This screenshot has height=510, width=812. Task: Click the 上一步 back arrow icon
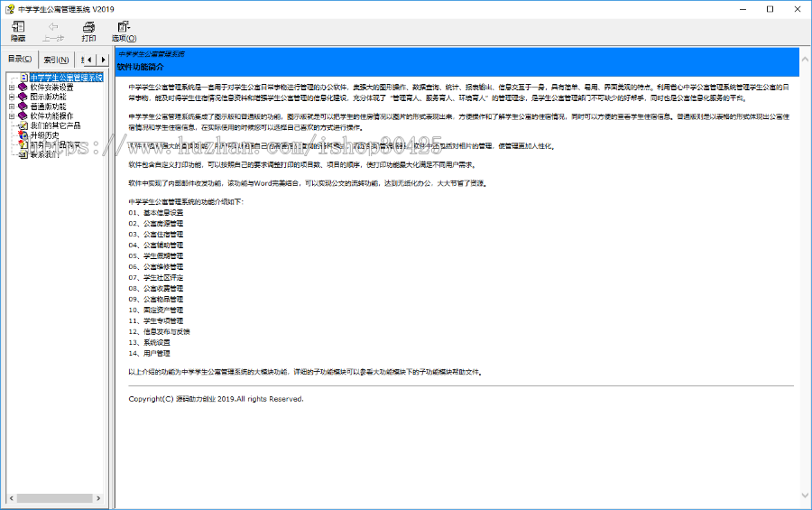[x=53, y=27]
